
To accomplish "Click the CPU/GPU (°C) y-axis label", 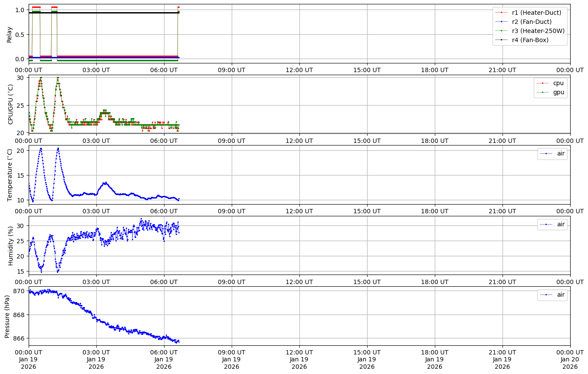I will click(x=11, y=104).
